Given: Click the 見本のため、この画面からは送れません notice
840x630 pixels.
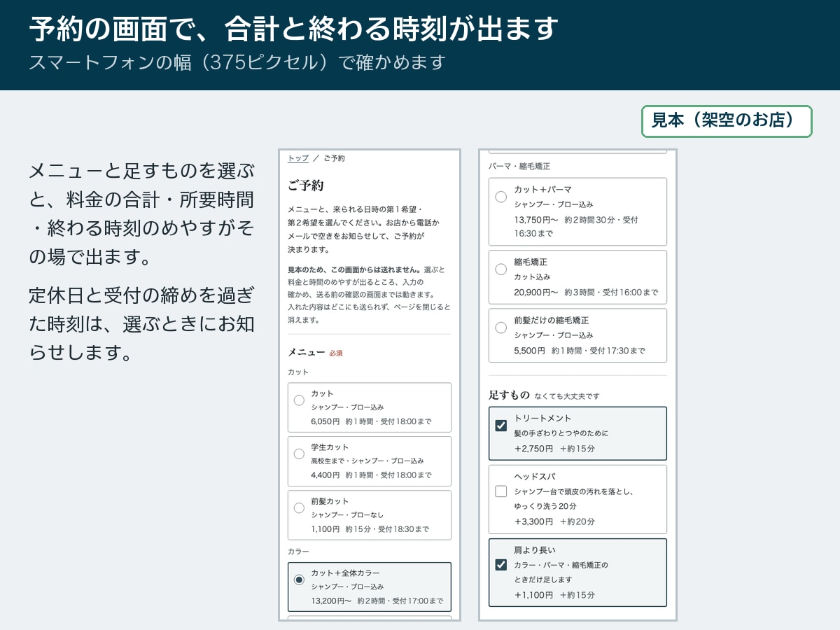Looking at the screenshot, I should click(354, 269).
